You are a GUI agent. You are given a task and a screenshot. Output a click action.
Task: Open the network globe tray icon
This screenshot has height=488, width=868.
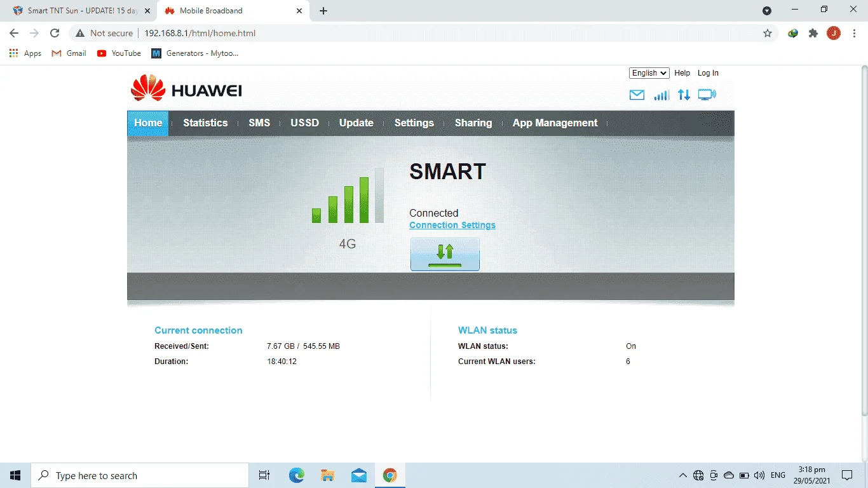698,475
